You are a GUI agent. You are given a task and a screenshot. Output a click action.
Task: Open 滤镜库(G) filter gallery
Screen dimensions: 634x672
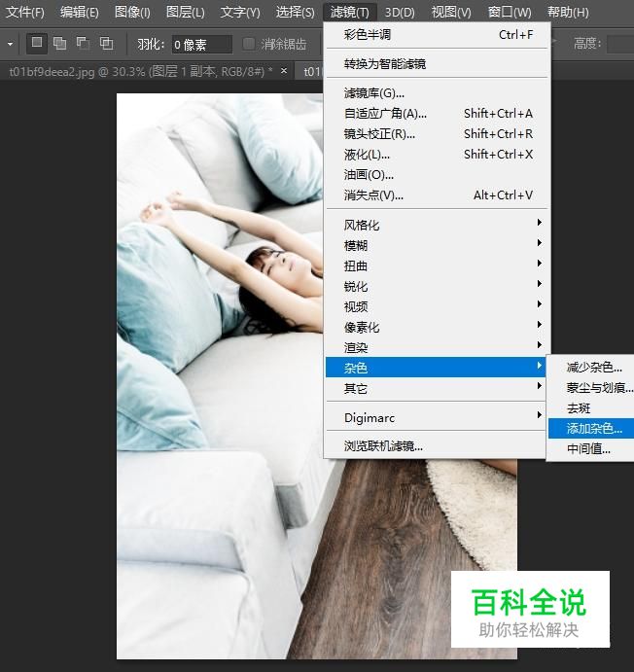coord(438,93)
